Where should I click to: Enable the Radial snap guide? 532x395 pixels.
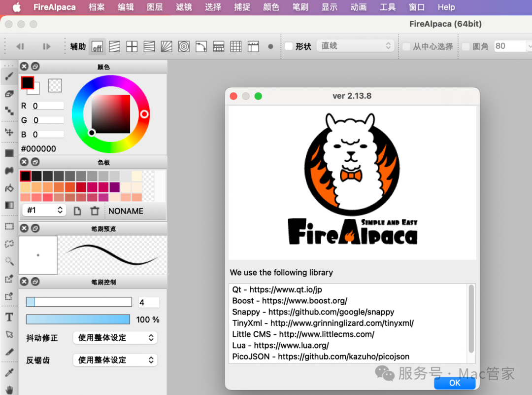[166, 46]
